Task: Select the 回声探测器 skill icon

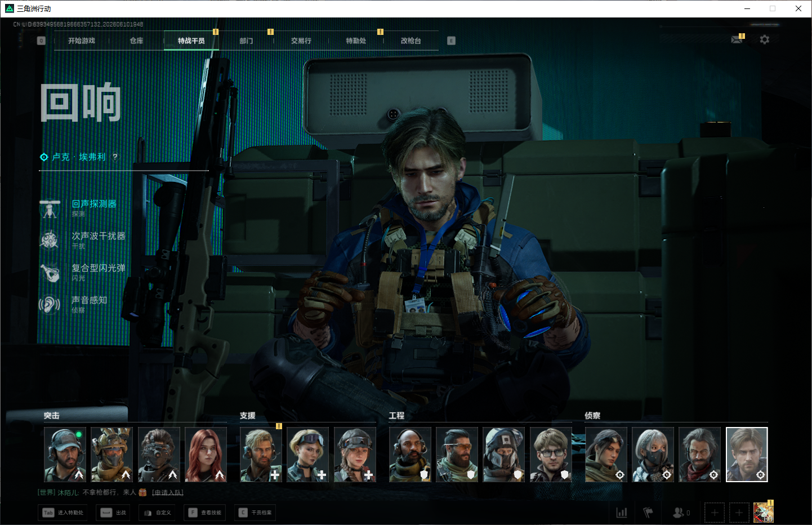Action: tap(50, 208)
